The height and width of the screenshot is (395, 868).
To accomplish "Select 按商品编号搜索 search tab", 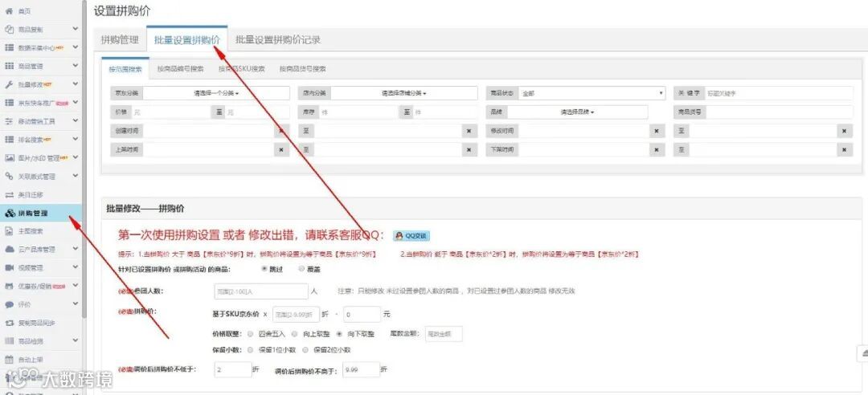I will click(x=181, y=69).
